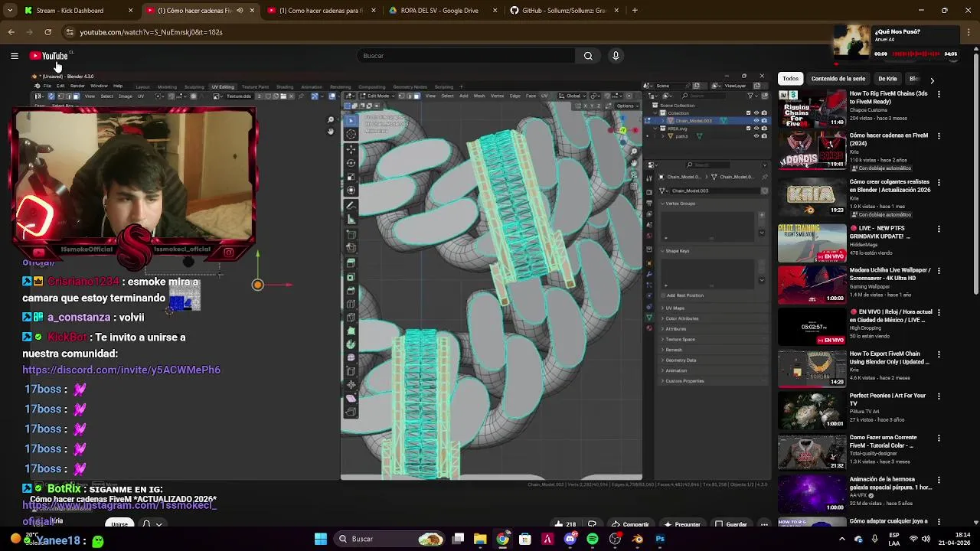Select the Todos filter chip
Viewport: 980px width, 551px height.
(791, 79)
